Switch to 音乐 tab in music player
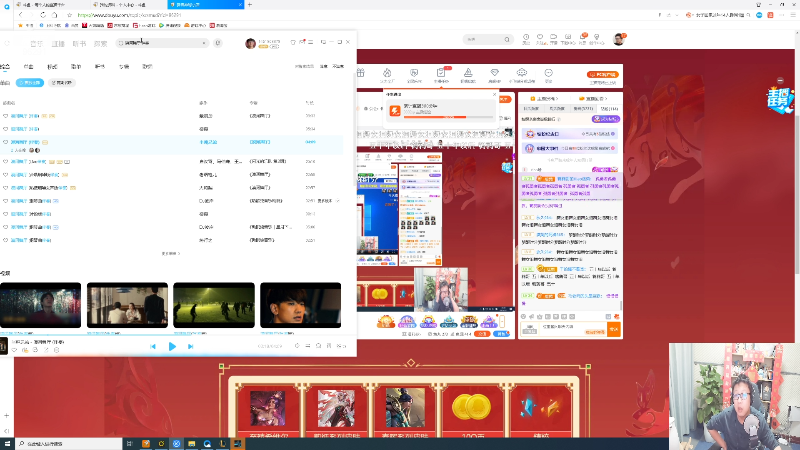Viewport: 800px width, 450px height. pyautogui.click(x=36, y=44)
